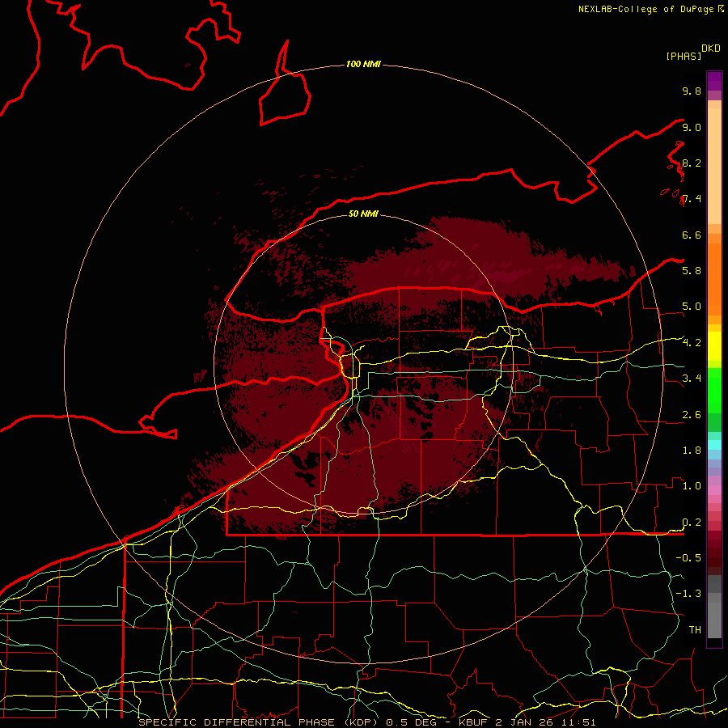Click the TH threshold legend label

695,629
